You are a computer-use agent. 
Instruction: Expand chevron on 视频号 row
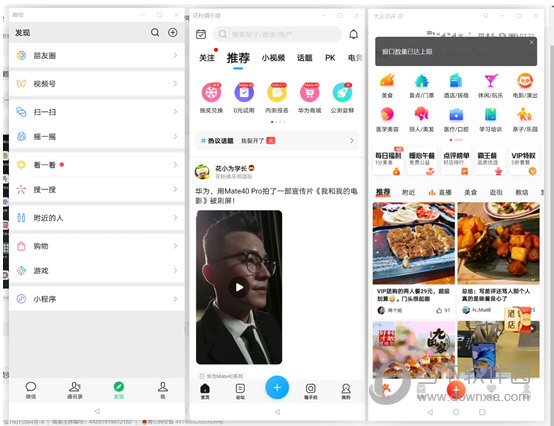pos(175,84)
